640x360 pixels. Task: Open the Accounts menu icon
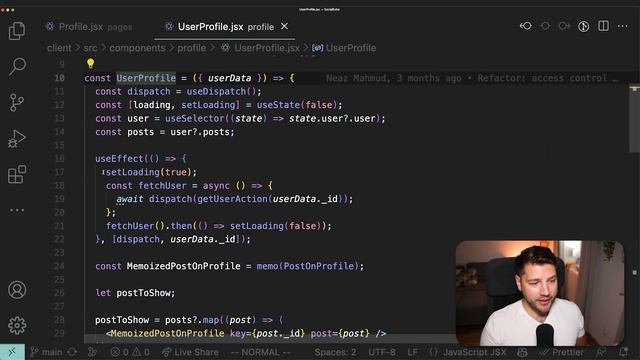(x=17, y=290)
